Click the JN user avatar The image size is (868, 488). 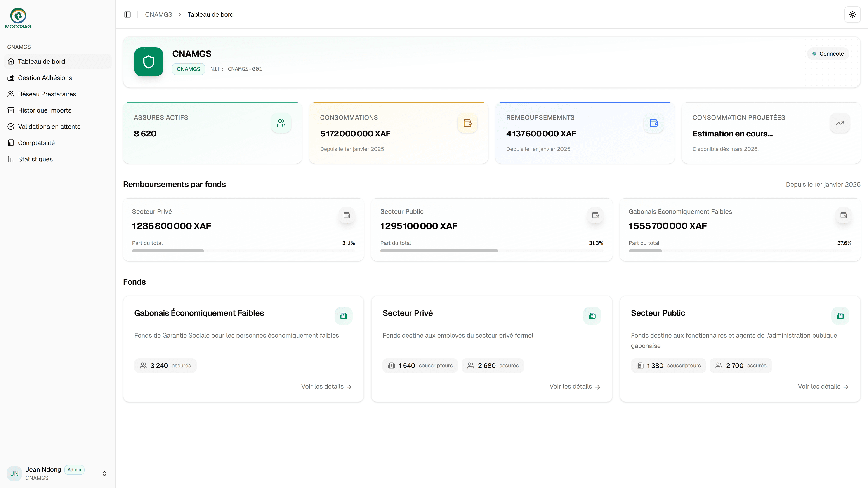coord(14,474)
